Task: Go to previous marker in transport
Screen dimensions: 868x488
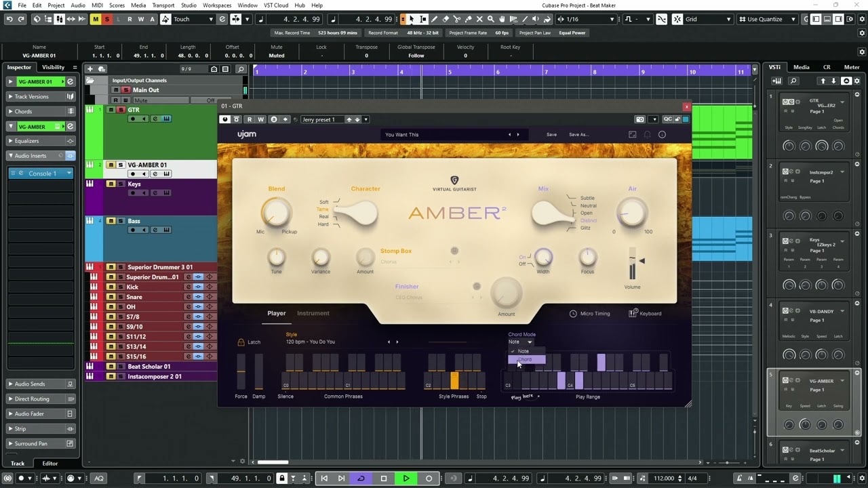Action: coord(324,479)
